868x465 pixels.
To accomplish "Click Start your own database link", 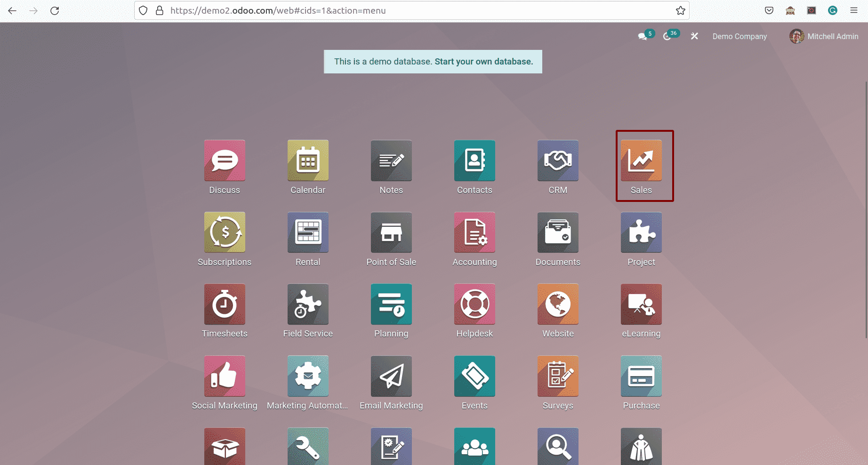I will [x=484, y=62].
